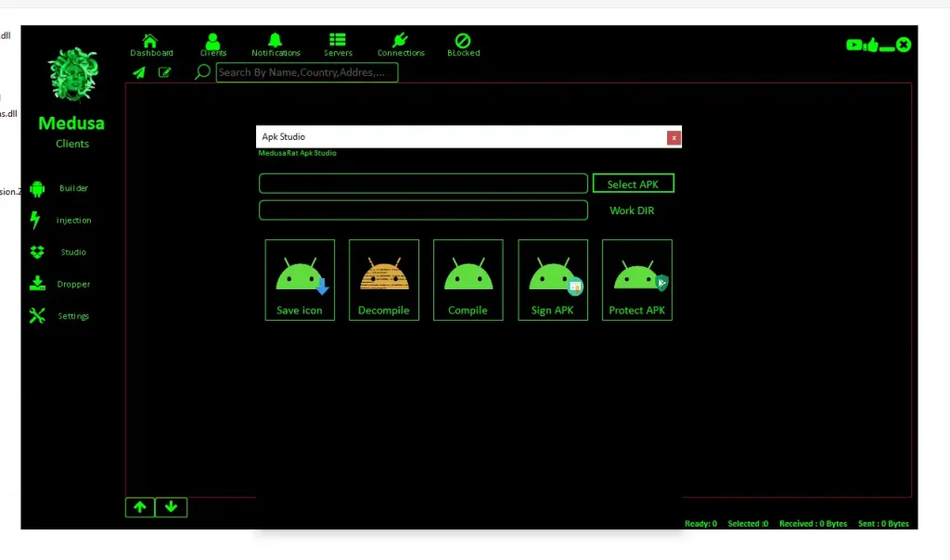The height and width of the screenshot is (560, 950).
Task: View the Notifications bell
Action: coord(276,42)
